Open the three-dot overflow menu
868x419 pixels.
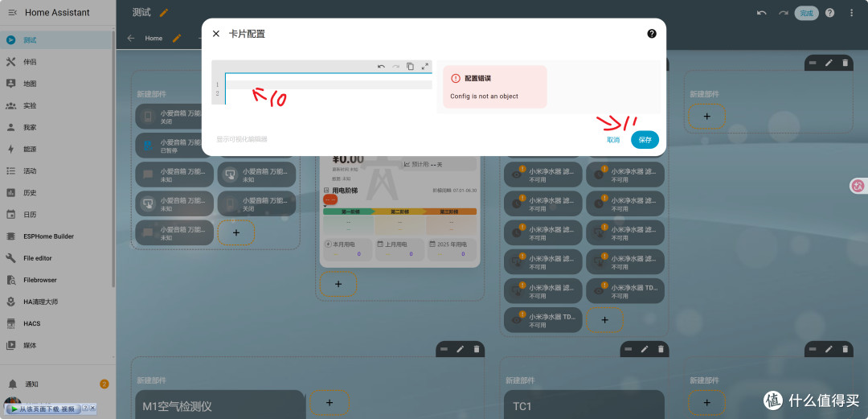point(851,13)
